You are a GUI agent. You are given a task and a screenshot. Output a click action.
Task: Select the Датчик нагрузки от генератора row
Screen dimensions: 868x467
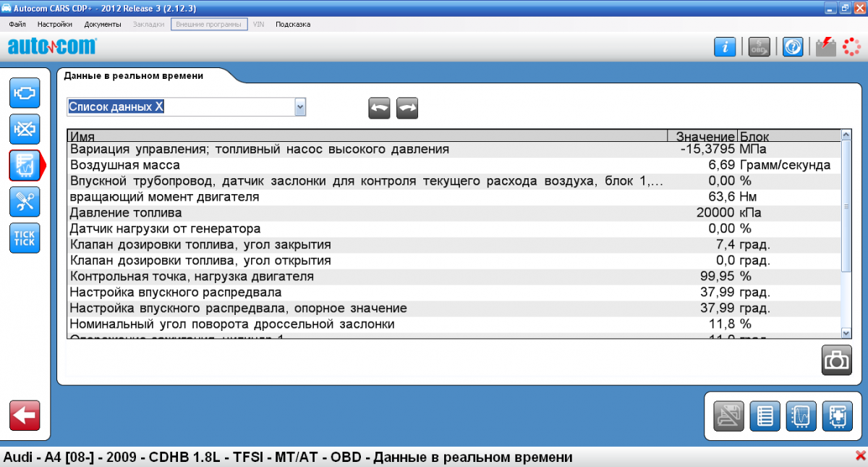454,229
